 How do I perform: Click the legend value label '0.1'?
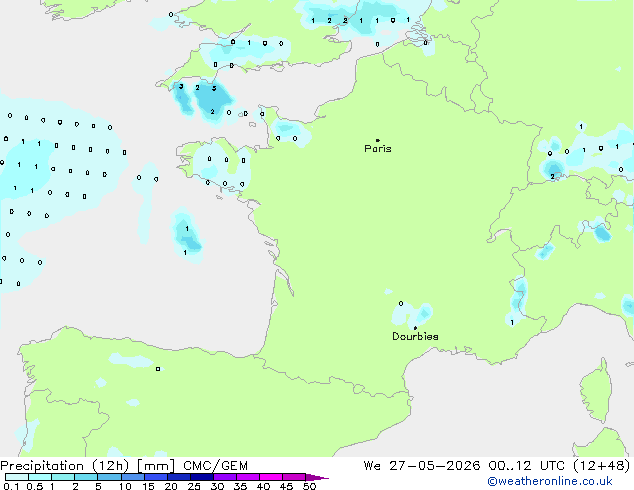[11, 486]
